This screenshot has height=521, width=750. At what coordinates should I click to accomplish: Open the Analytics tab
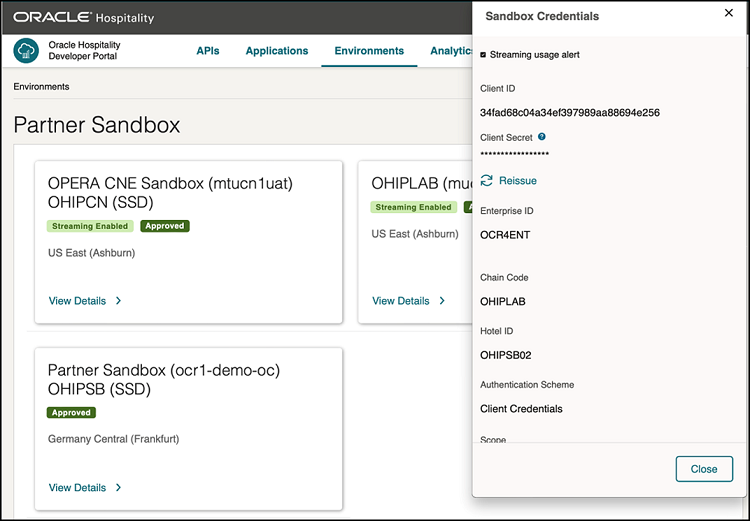tap(451, 51)
